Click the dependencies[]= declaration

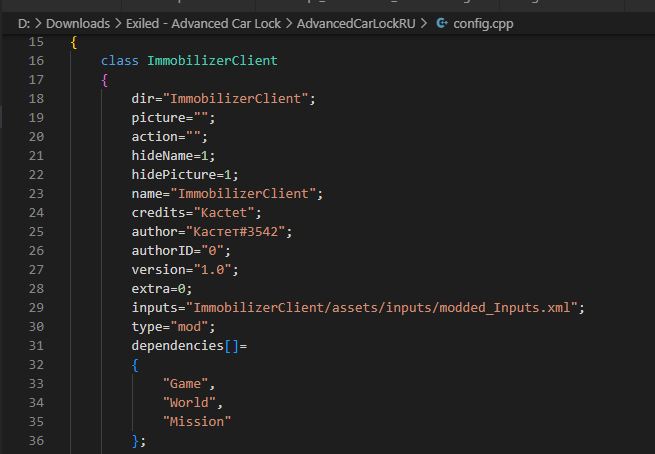pyautogui.click(x=189, y=346)
